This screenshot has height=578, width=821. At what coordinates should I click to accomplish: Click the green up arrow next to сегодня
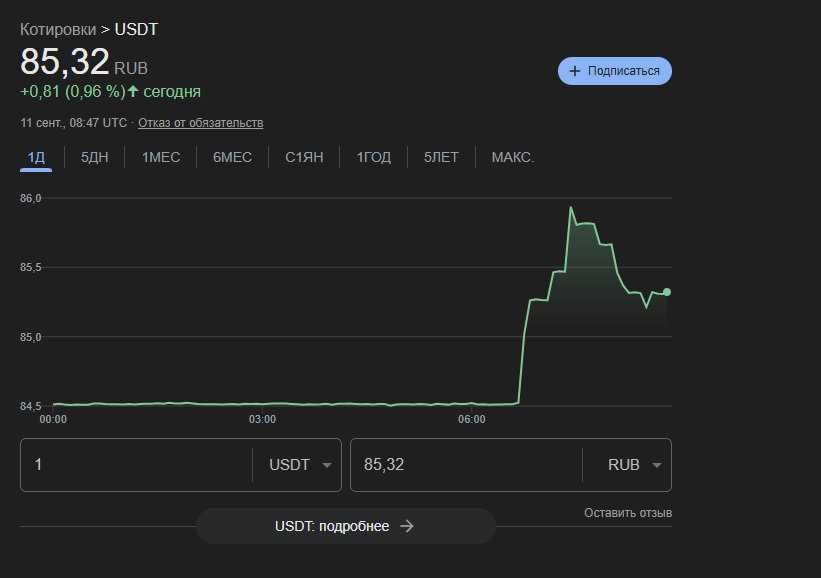pyautogui.click(x=133, y=91)
